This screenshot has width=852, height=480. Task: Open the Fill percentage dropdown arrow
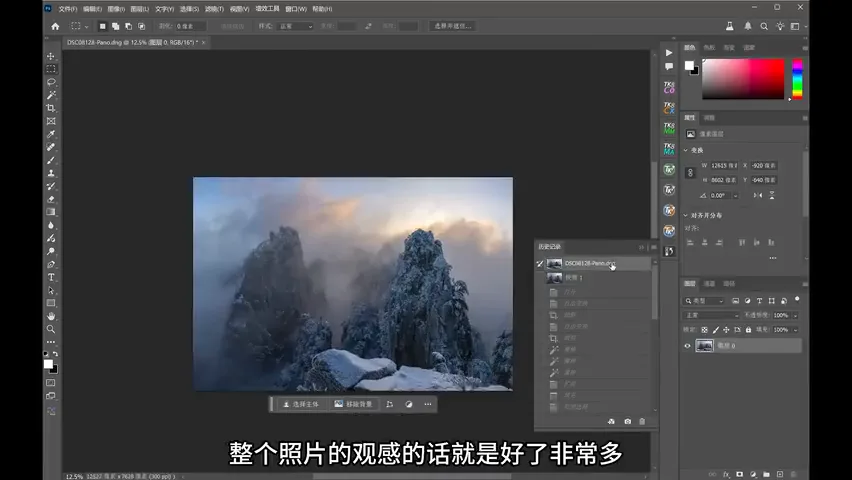tap(795, 330)
